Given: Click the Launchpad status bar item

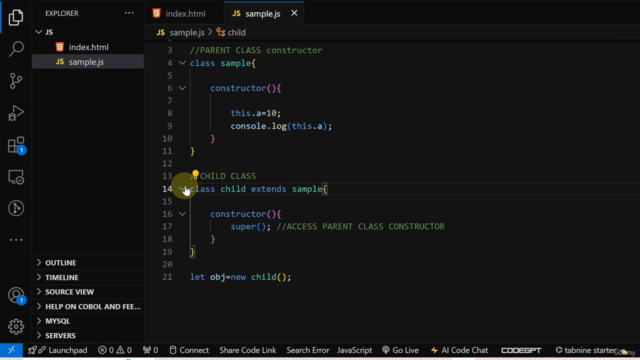Looking at the screenshot, I should pyautogui.click(x=58, y=350).
